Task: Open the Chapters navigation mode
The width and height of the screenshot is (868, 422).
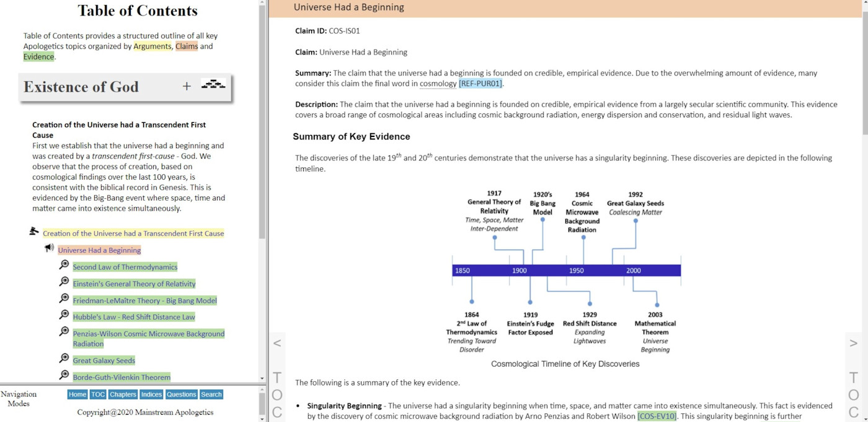Action: pos(123,394)
